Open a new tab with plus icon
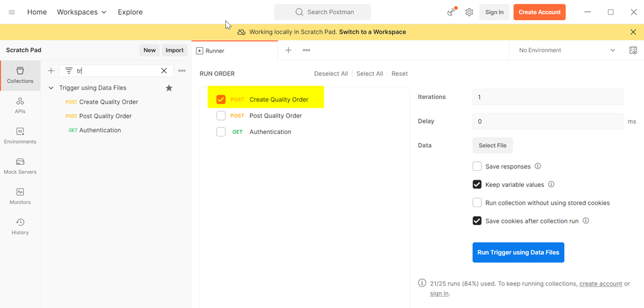Screen dimensions: 644x308 [x=289, y=50]
